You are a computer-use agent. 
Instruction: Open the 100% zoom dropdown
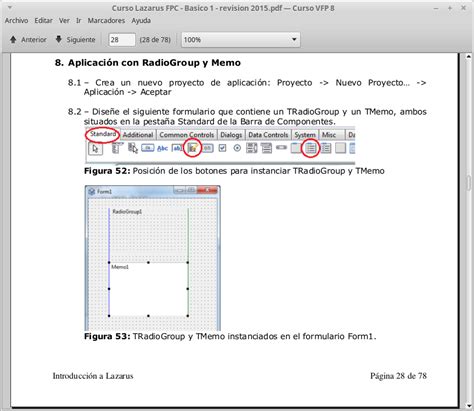pos(240,40)
